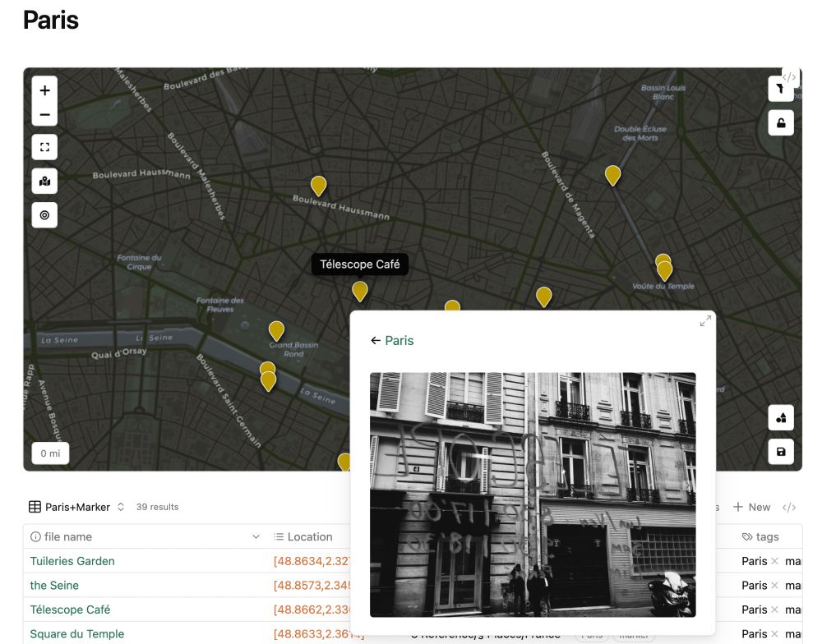Navigate back to Paris in the popup
Screen dimensions: 822x644
click(x=393, y=340)
